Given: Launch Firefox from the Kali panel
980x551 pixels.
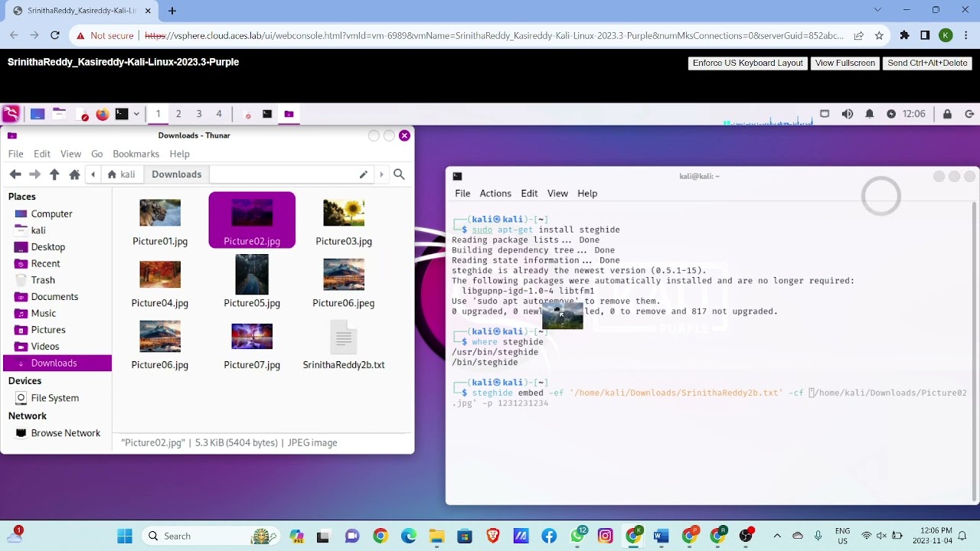Looking at the screenshot, I should coord(102,114).
